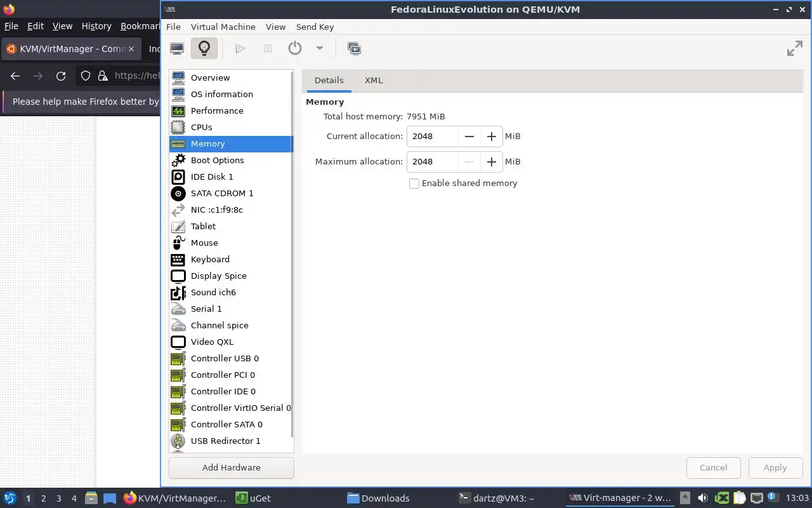Select Controller PCI 0
812x508 pixels.
[x=231, y=375]
